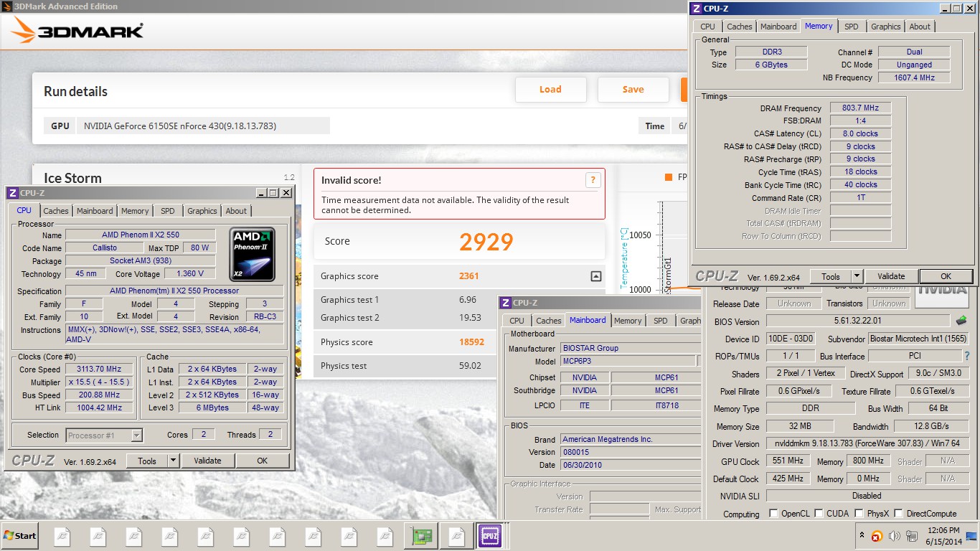Viewport: 980px width, 551px height.
Task: Click Validate in CPU-Z CPU window
Action: 207,461
